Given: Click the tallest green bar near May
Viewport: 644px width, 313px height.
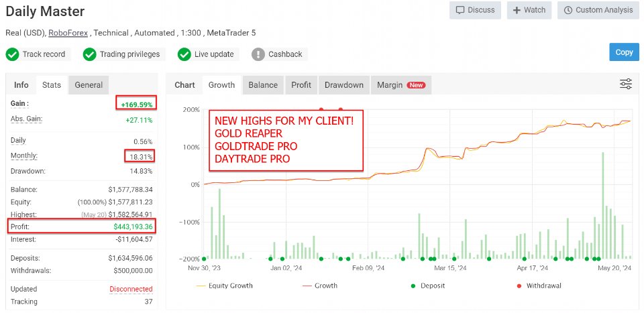Looking at the screenshot, I should 603,206.
